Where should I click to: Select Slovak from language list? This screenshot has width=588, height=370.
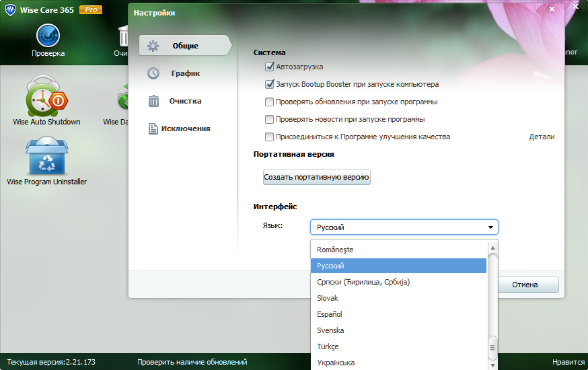[399, 298]
